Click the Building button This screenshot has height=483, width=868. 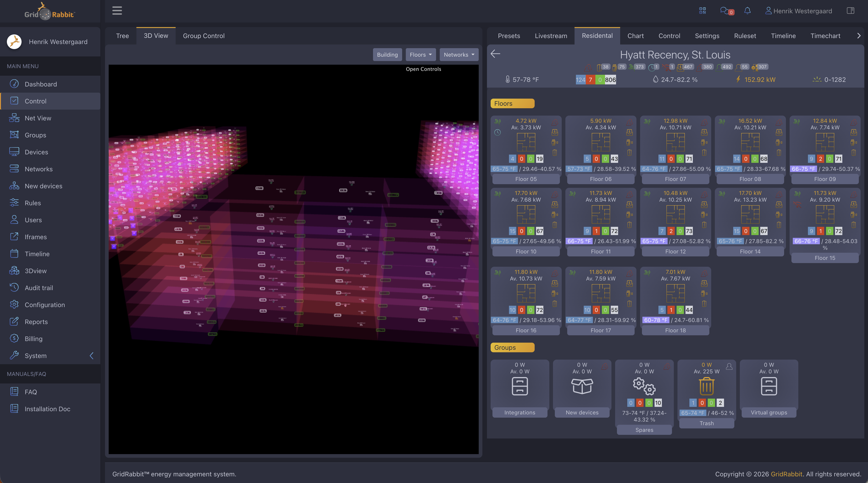tap(387, 55)
